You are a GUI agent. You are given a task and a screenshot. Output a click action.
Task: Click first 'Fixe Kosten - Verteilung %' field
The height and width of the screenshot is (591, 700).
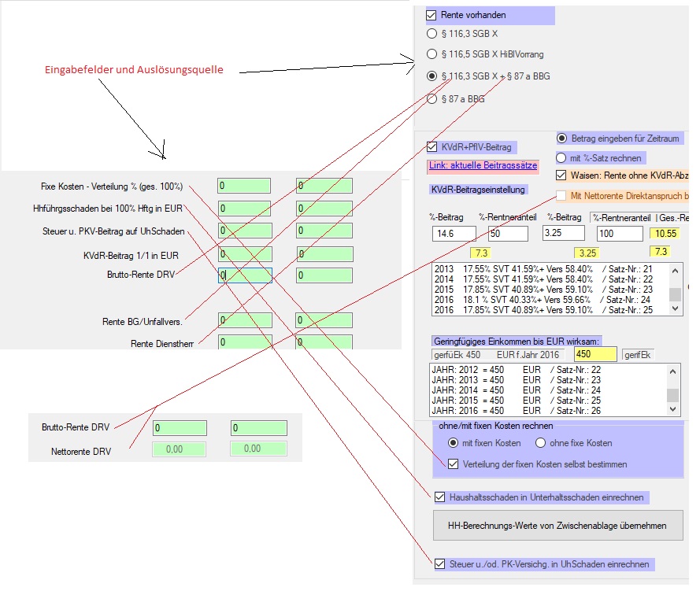pyautogui.click(x=244, y=186)
